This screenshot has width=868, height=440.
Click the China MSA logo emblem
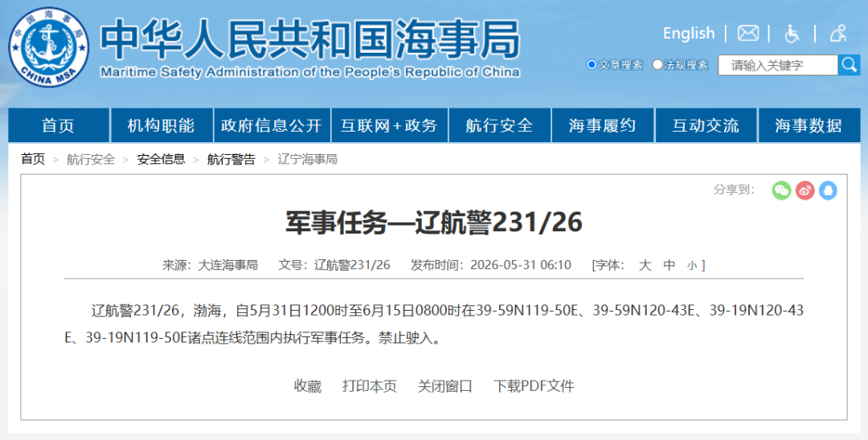tap(49, 47)
